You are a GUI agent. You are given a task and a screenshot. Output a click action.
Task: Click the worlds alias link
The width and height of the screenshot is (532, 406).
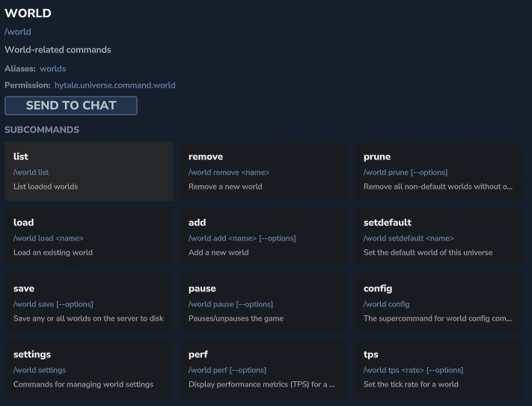tap(52, 69)
